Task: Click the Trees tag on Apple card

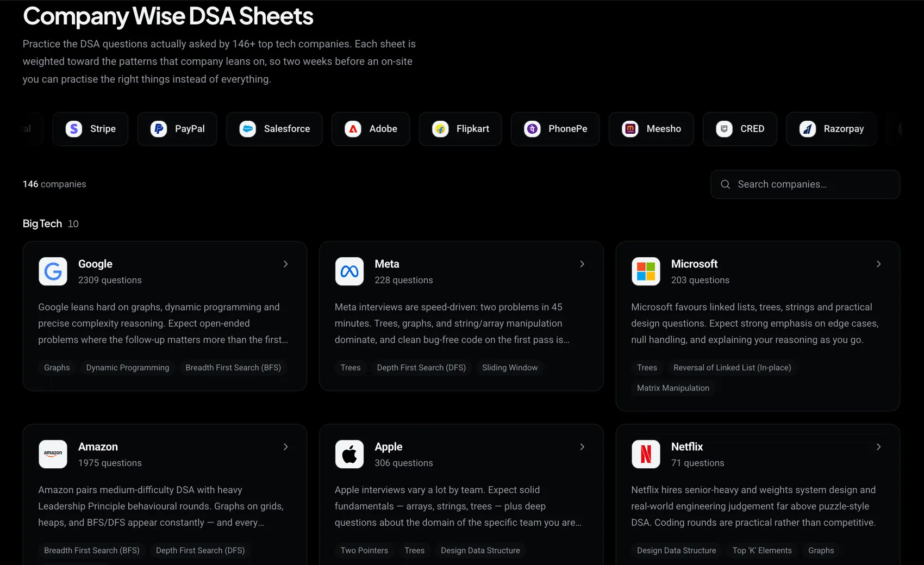Action: point(414,550)
